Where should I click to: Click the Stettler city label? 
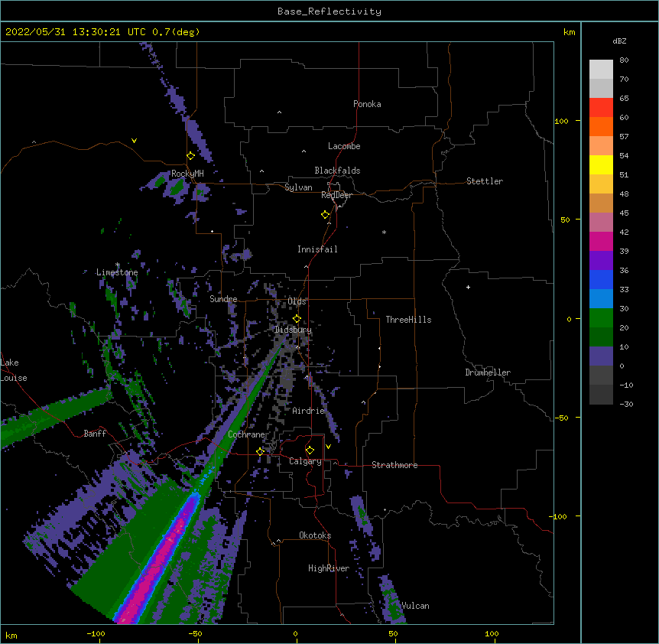pyautogui.click(x=485, y=181)
